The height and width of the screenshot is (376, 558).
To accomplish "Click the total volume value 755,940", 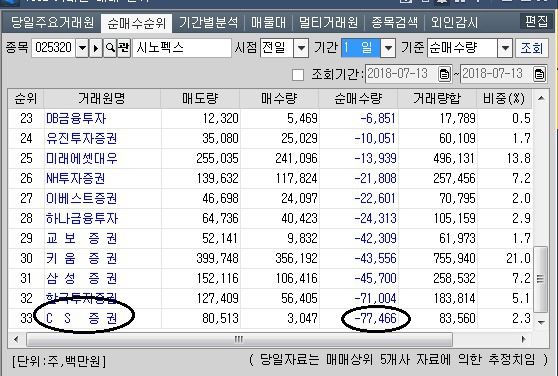I will [x=454, y=258].
